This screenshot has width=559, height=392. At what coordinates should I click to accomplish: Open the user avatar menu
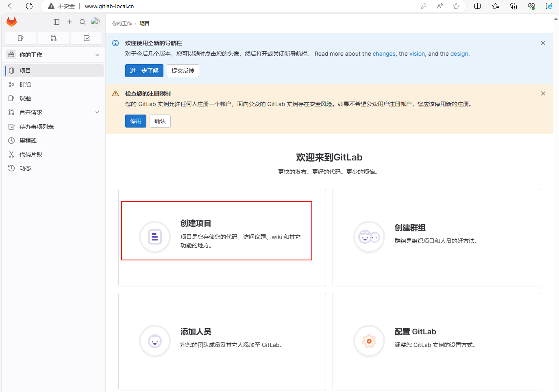point(96,21)
